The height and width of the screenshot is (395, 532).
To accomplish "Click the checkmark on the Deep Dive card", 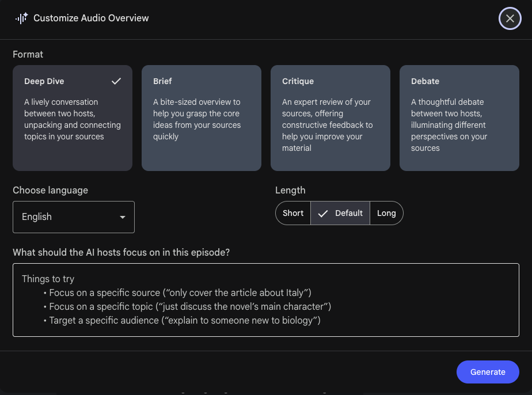I will pyautogui.click(x=115, y=81).
